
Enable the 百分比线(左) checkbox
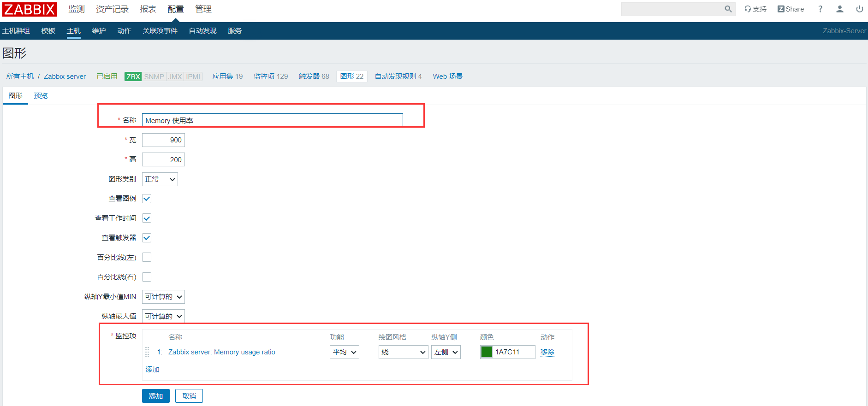147,257
